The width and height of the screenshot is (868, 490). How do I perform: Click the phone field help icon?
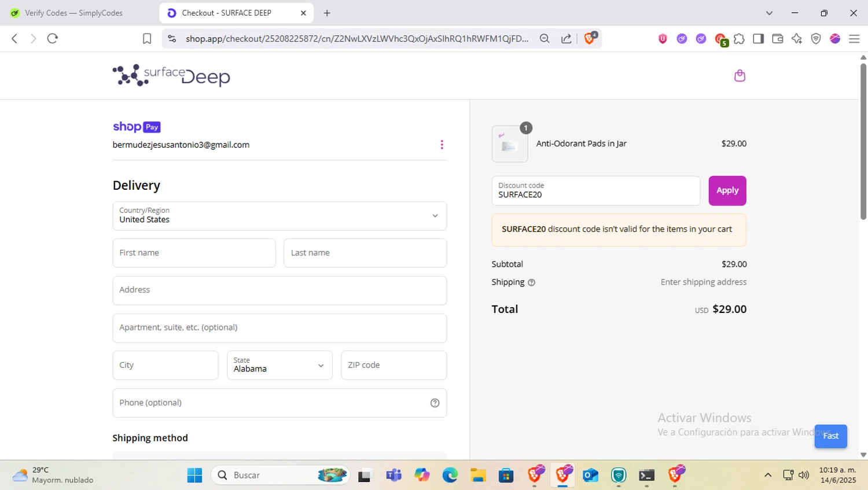[435, 403]
